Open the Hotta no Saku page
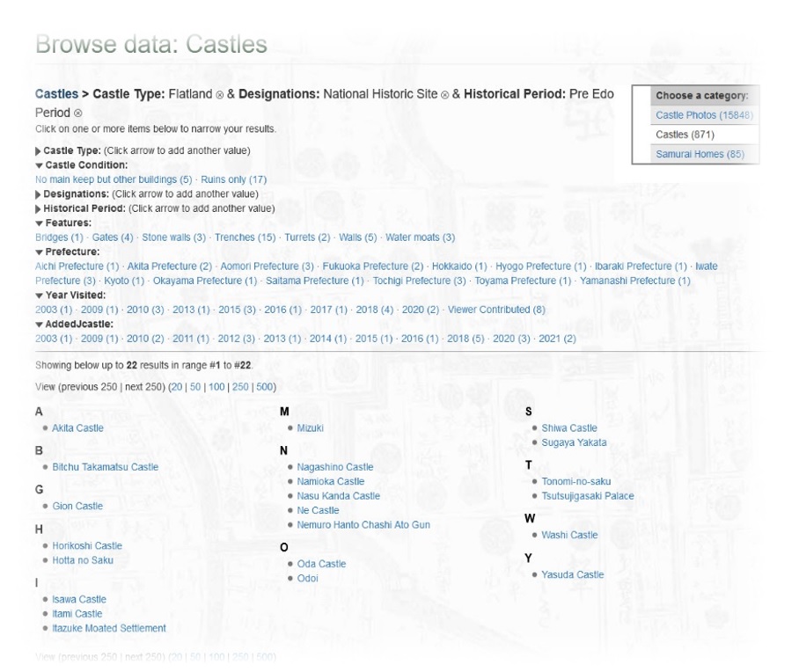Viewport: 799px width, 672px height. click(83, 560)
